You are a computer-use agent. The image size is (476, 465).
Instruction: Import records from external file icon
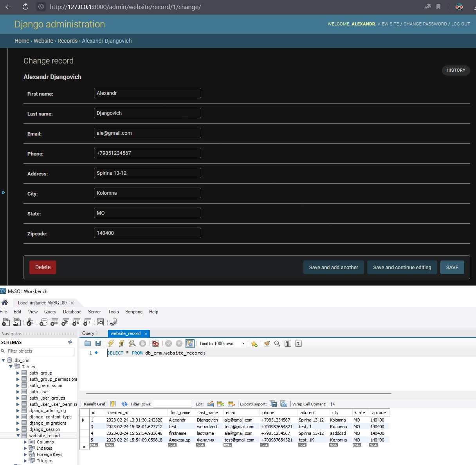[284, 404]
